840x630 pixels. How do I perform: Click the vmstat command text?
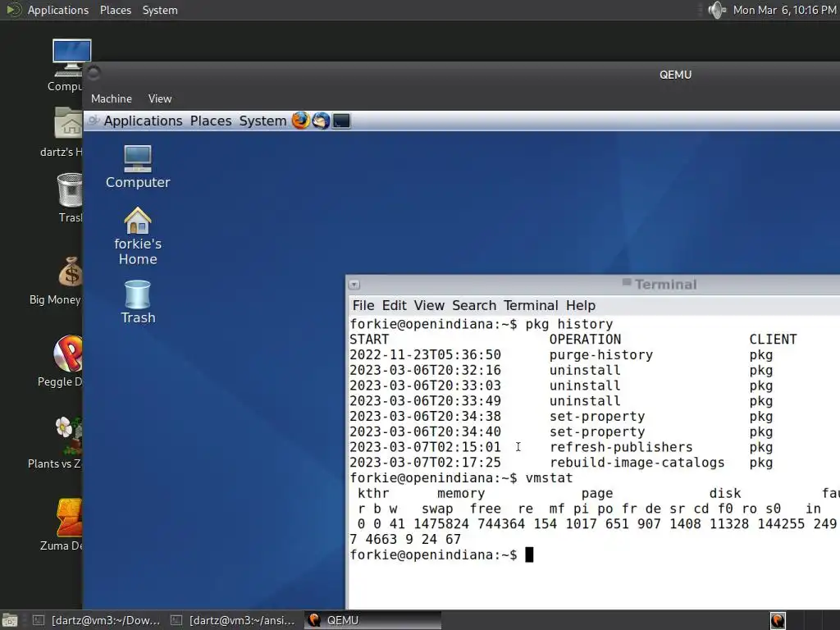click(x=549, y=478)
